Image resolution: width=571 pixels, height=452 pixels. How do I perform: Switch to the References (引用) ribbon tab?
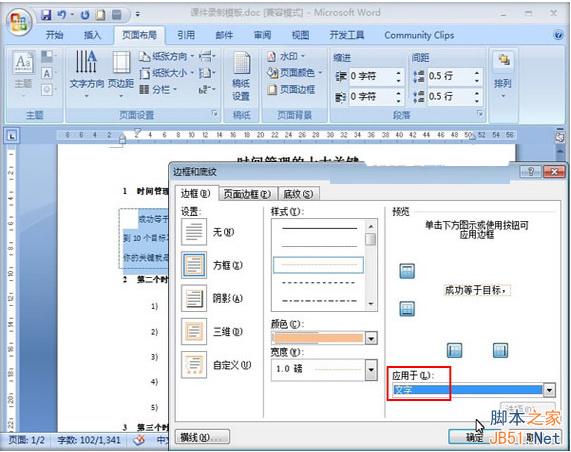pos(186,35)
